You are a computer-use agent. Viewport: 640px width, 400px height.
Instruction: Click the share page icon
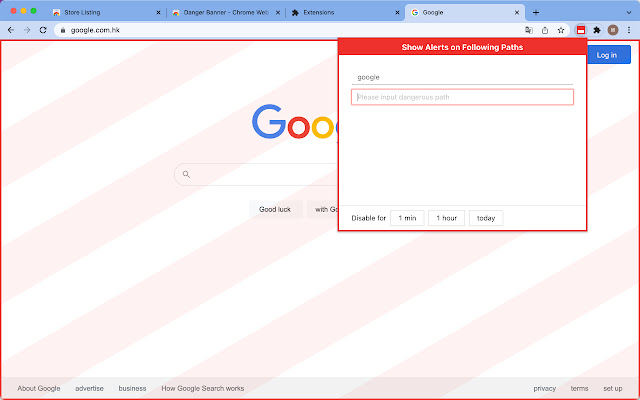545,30
